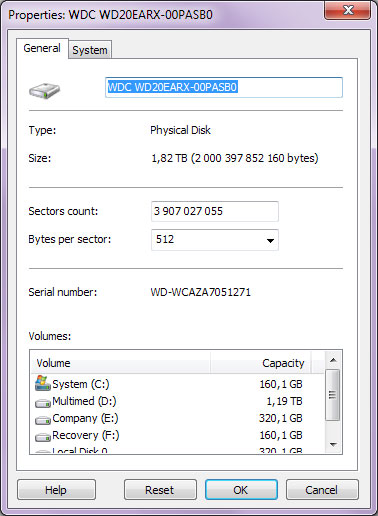Select the Recovery (F:) volume row text
The width and height of the screenshot is (378, 516).
[x=86, y=435]
